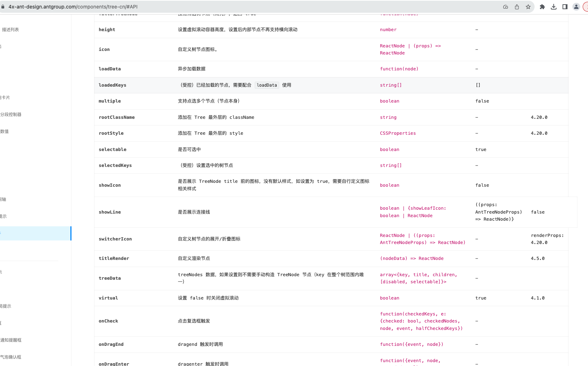
Task: Open the site security lock icon
Action: point(4,6)
